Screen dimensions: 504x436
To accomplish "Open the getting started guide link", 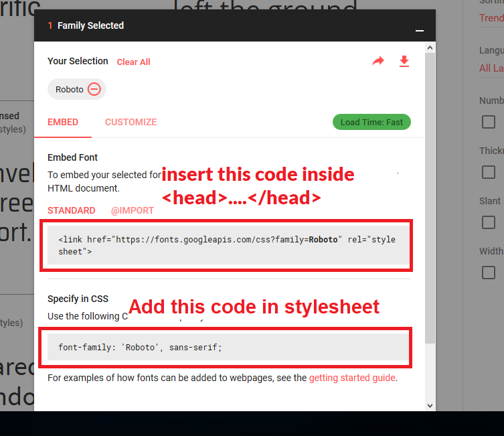I will [352, 378].
